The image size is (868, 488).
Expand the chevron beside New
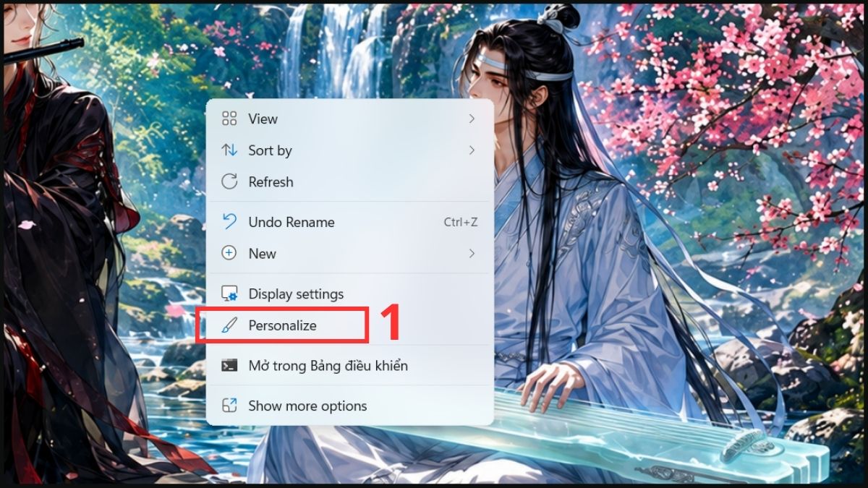point(472,254)
